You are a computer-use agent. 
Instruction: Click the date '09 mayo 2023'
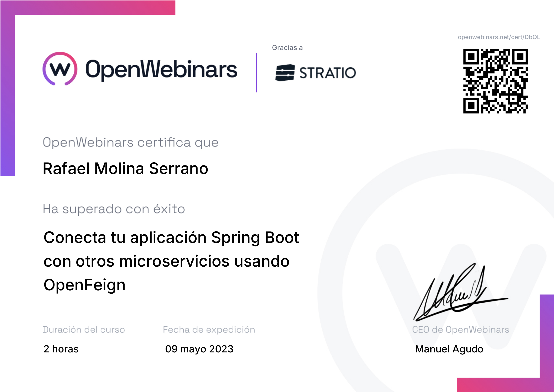199,349
